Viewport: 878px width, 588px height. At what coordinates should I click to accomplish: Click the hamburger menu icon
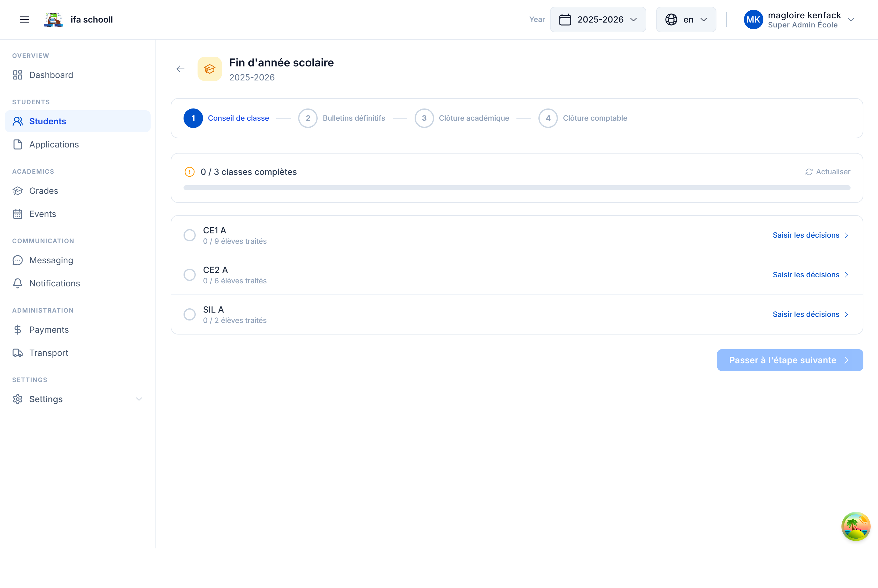(24, 19)
